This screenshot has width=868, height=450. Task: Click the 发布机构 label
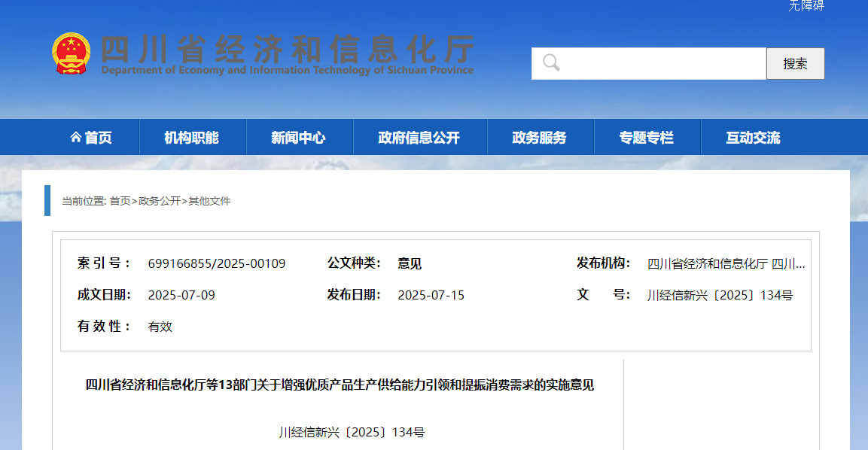point(604,263)
